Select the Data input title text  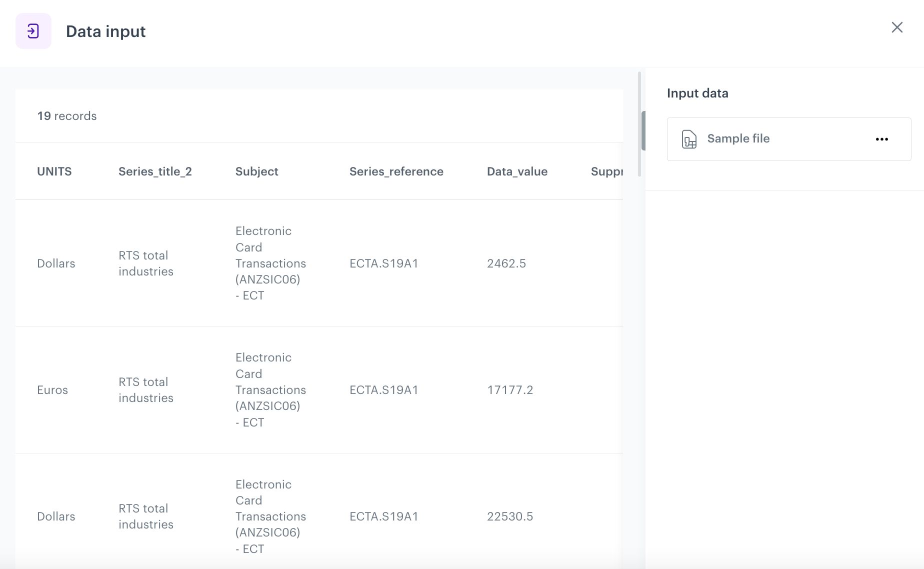pyautogui.click(x=106, y=31)
